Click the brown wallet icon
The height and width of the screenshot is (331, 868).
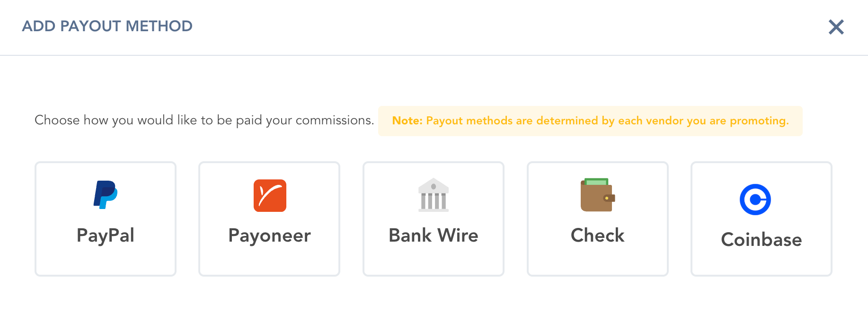tap(597, 195)
